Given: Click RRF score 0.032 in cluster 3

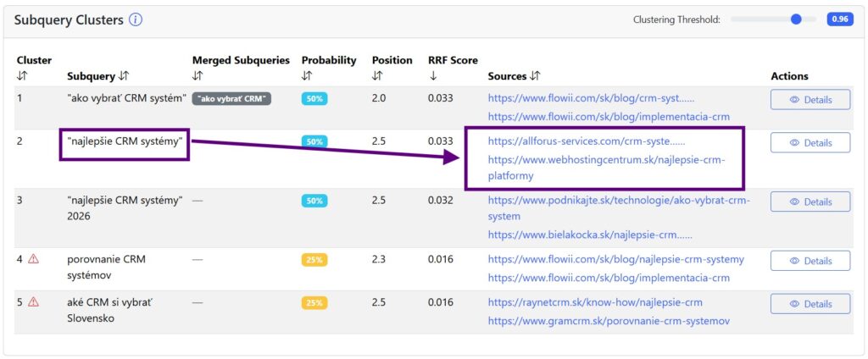Looking at the screenshot, I should point(440,200).
